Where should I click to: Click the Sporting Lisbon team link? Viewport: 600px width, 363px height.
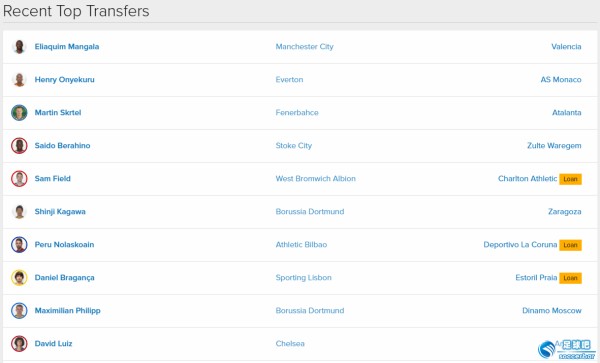pos(303,278)
